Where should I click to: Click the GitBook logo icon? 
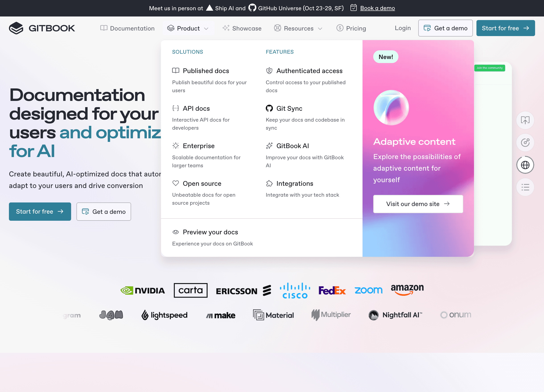tap(16, 28)
